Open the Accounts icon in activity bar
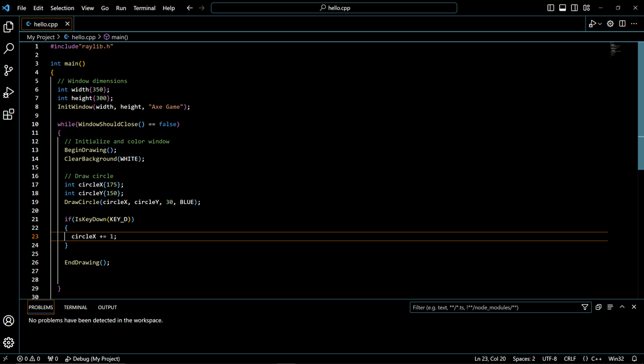Viewport: 644px width, 364px height. point(8,321)
